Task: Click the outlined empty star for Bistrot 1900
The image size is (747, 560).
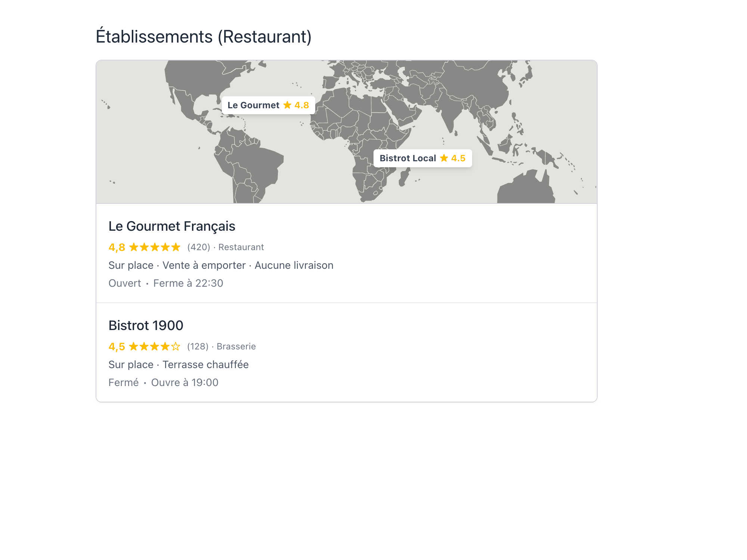Action: click(x=175, y=346)
